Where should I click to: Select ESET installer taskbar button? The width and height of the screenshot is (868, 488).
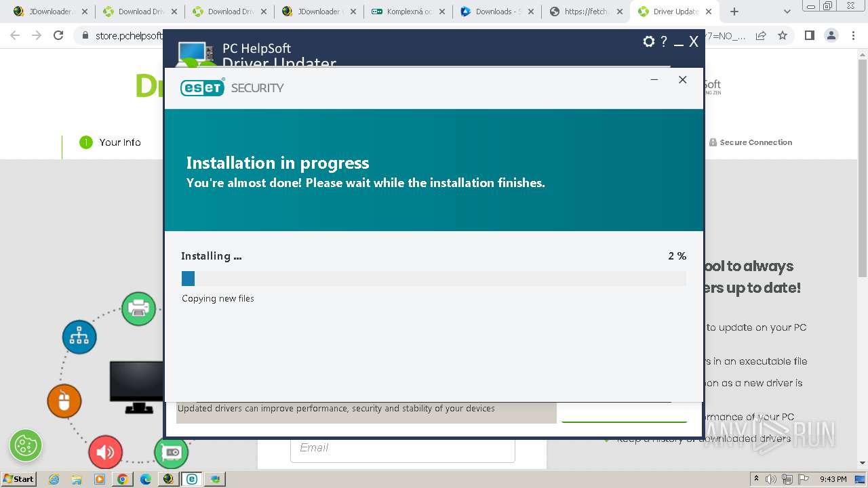(192, 479)
